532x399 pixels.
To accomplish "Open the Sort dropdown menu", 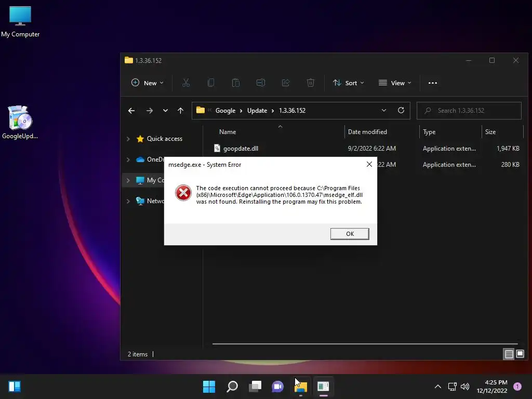I will pos(349,83).
